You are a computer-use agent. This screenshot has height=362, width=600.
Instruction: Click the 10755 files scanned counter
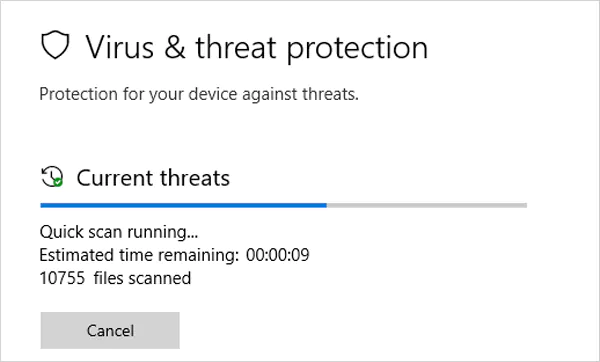click(115, 278)
